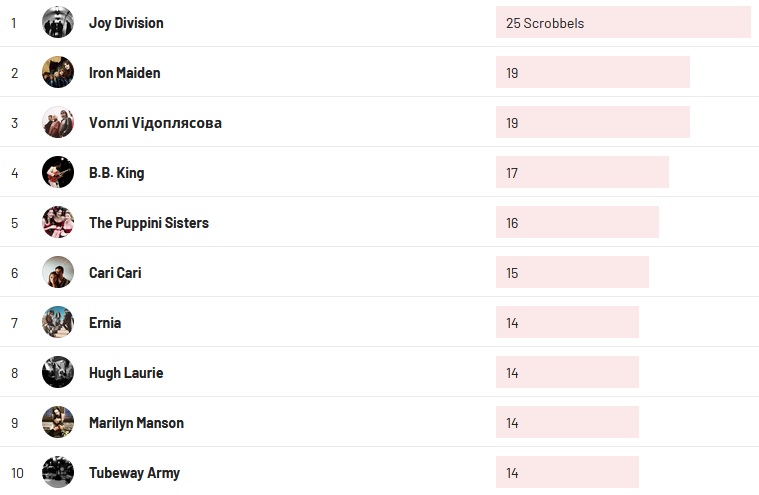Visit The Puppini Sisters artist link
Image resolution: width=759 pixels, height=495 pixels.
[x=149, y=222]
